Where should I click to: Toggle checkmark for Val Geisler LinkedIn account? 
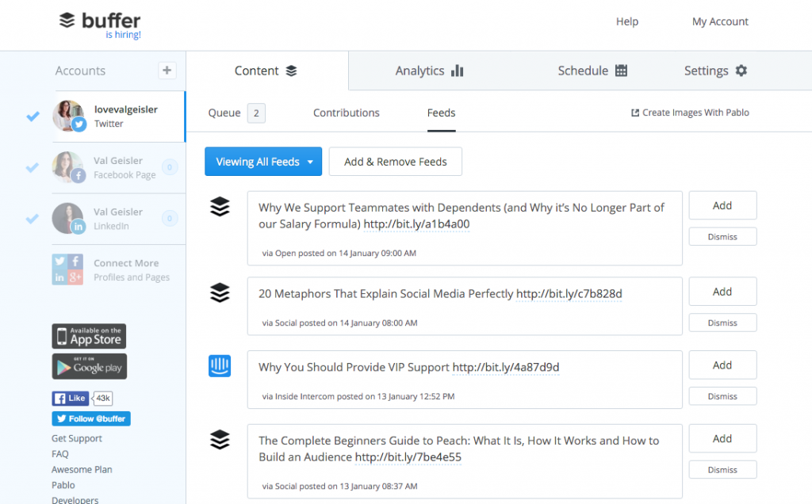(x=32, y=219)
